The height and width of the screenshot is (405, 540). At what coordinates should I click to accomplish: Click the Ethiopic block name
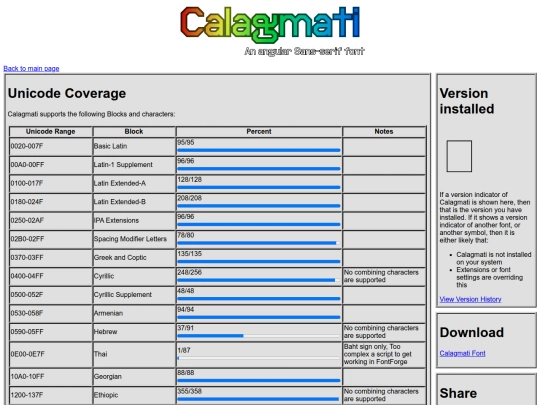[106, 395]
